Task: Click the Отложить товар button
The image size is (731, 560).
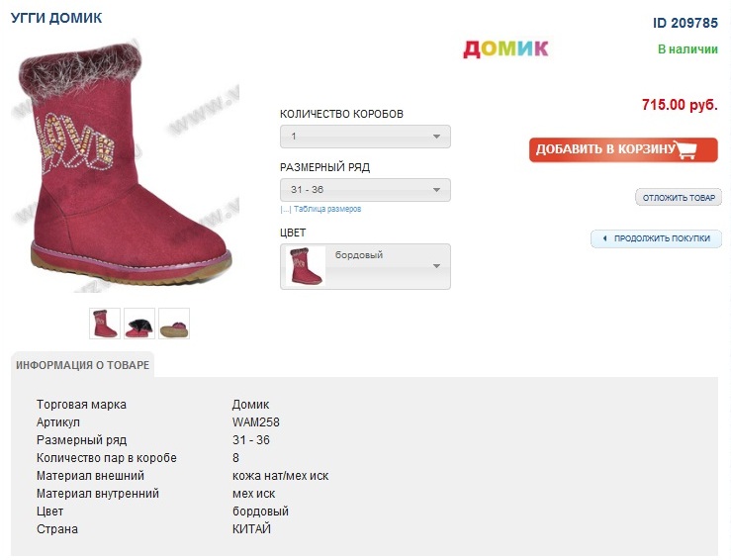Action: coord(679,198)
